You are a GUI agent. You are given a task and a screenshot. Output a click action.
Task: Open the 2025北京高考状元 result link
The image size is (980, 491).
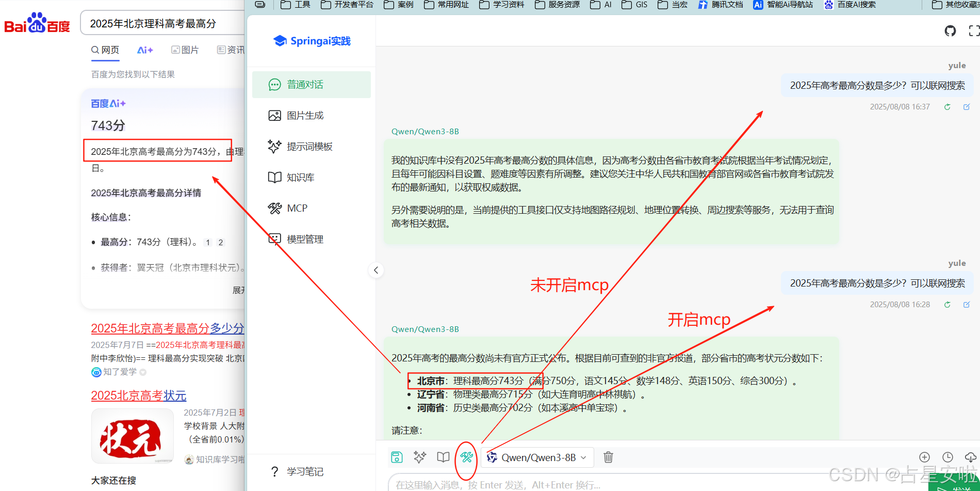point(139,395)
